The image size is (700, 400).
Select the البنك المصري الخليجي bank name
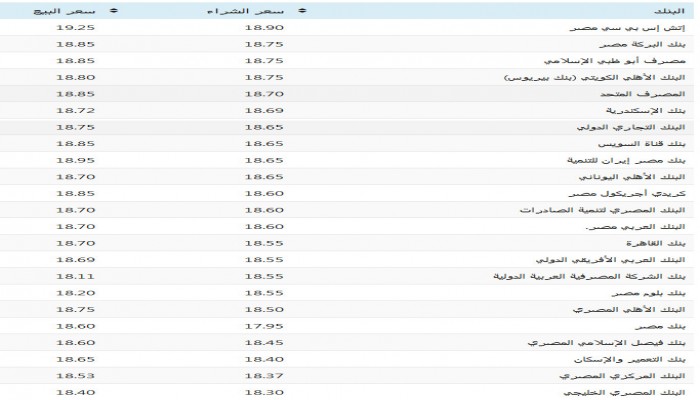pos(624,392)
